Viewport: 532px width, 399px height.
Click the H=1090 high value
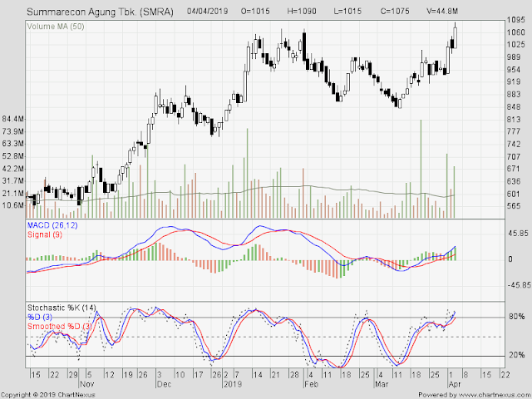302,11
